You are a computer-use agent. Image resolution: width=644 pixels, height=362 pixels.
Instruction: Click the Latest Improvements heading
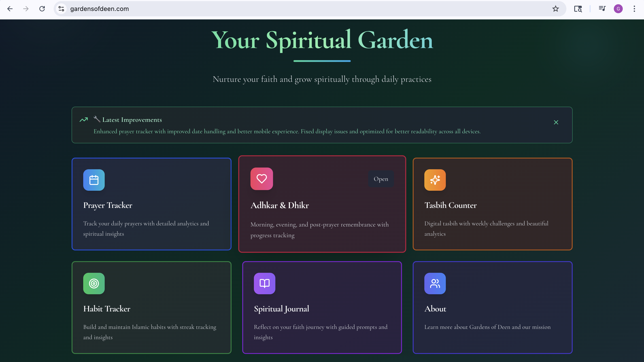(132, 120)
